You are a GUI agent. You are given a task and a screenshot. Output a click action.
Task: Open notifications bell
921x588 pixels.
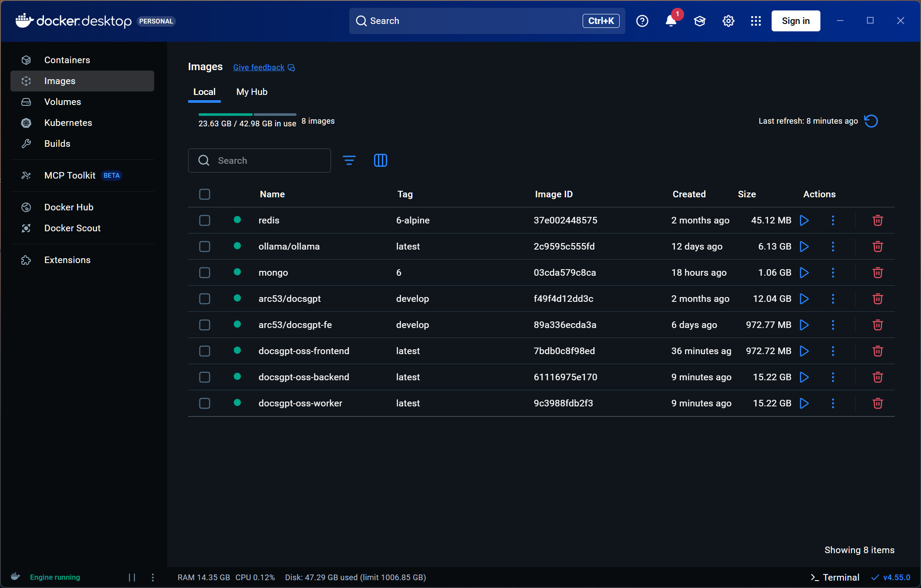(671, 21)
